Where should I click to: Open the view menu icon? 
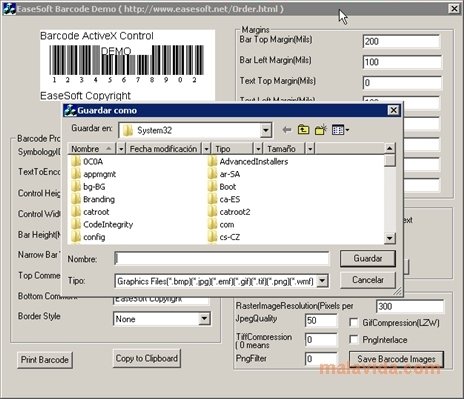[x=340, y=130]
